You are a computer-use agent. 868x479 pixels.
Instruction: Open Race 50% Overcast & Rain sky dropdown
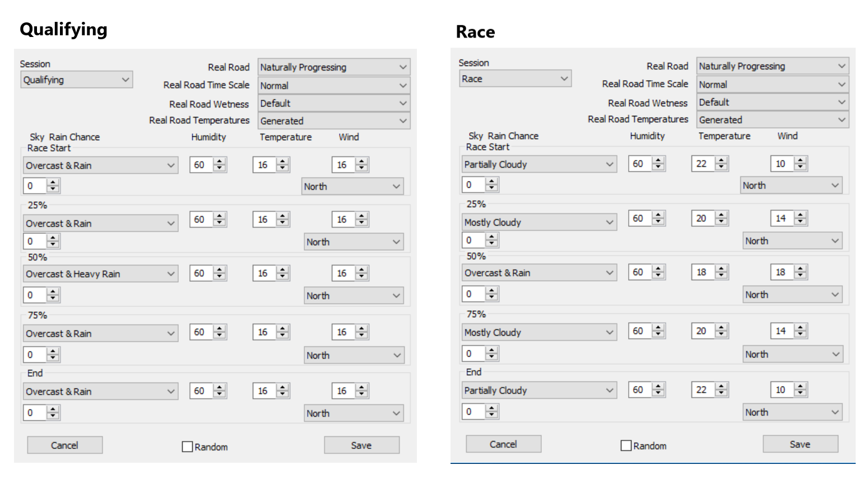tap(540, 272)
